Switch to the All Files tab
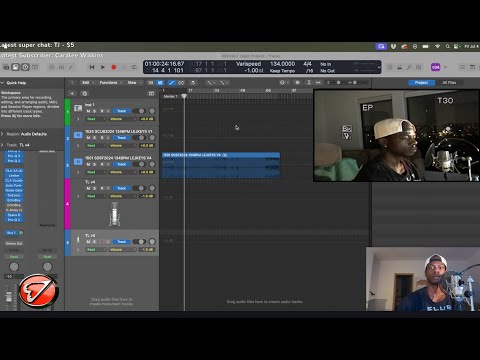Viewport: 480px width, 360px height. tap(449, 83)
